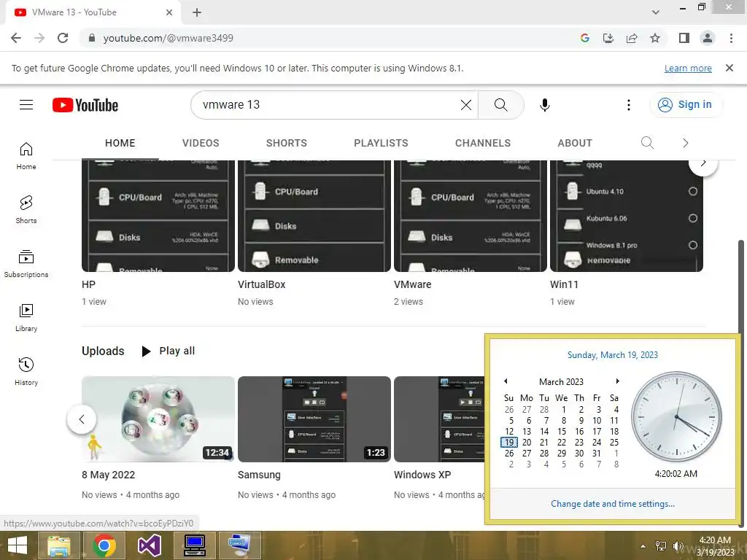Open the 8 May 2022 video thumbnail
The width and height of the screenshot is (747, 560).
point(158,419)
